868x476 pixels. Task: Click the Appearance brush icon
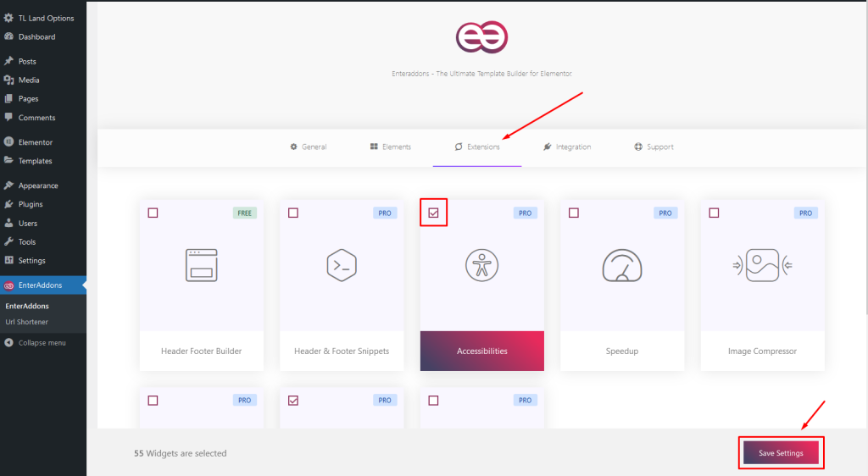coord(8,185)
